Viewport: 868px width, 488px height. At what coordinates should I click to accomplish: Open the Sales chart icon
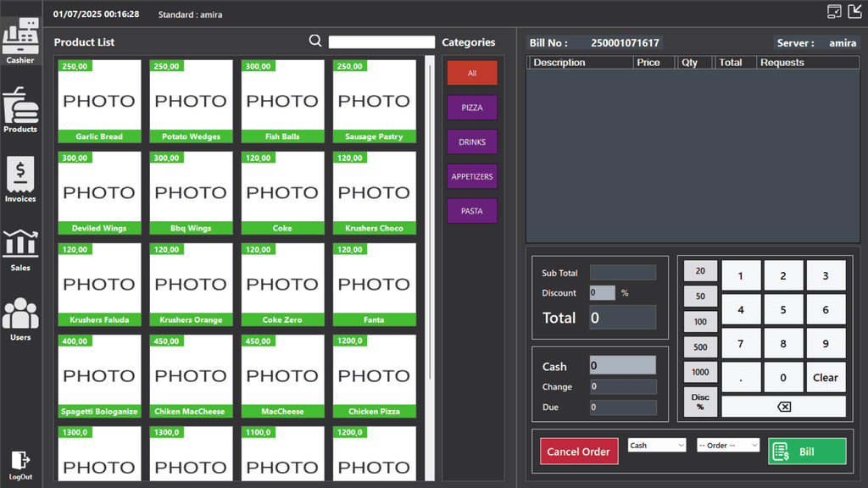pyautogui.click(x=20, y=250)
